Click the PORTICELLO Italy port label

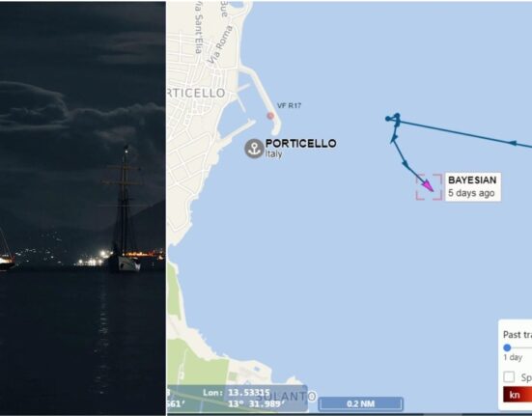(x=300, y=149)
